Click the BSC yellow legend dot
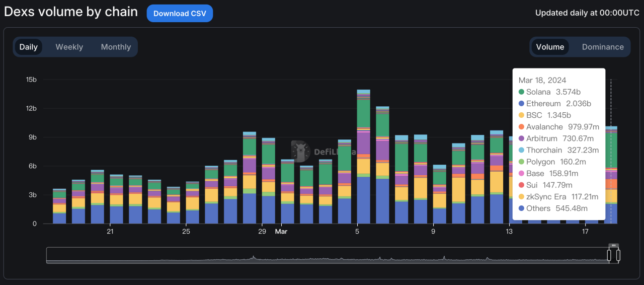Image resolution: width=644 pixels, height=285 pixels. [521, 115]
